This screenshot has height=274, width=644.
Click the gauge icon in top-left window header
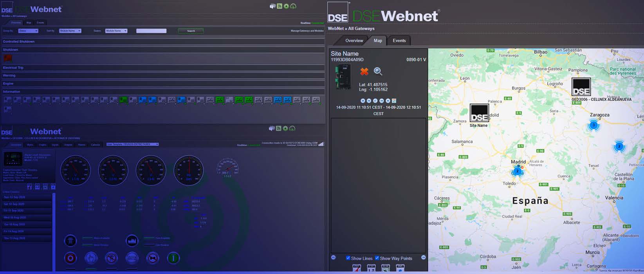coord(293,6)
